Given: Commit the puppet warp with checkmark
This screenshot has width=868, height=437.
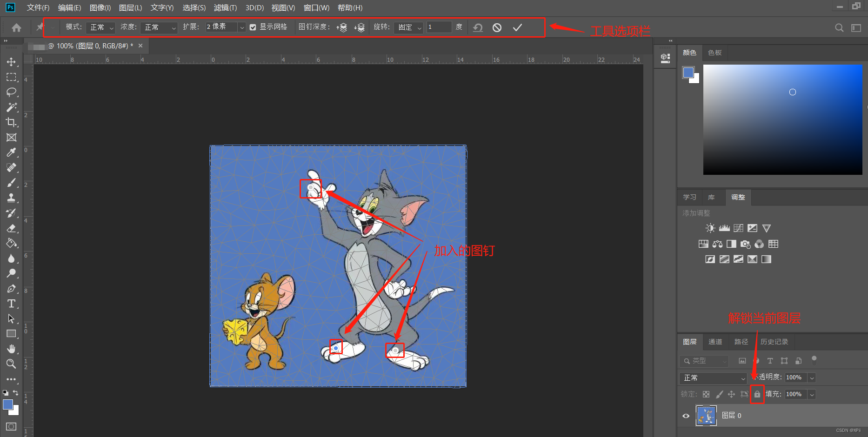Looking at the screenshot, I should (517, 27).
